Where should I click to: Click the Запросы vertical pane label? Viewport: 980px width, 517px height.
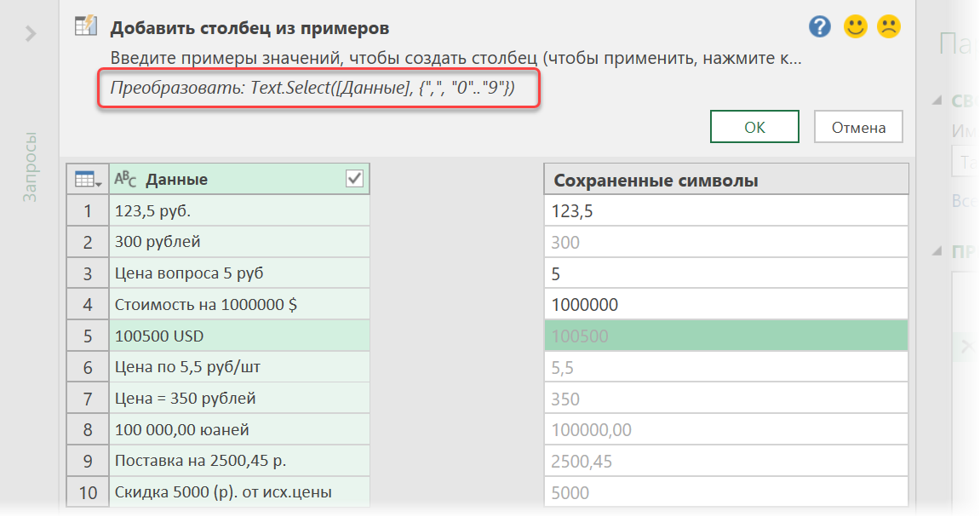click(30, 167)
